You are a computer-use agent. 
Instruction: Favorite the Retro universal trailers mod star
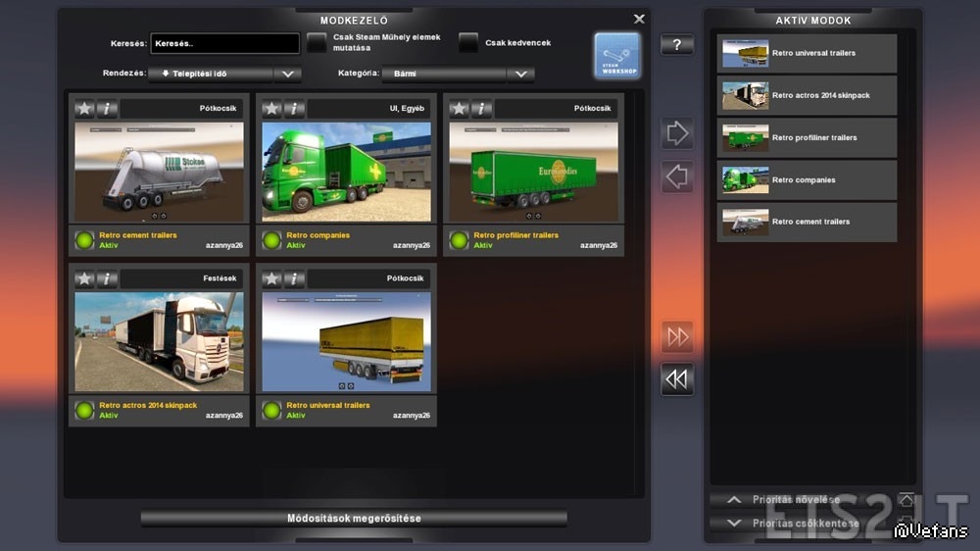pyautogui.click(x=271, y=278)
